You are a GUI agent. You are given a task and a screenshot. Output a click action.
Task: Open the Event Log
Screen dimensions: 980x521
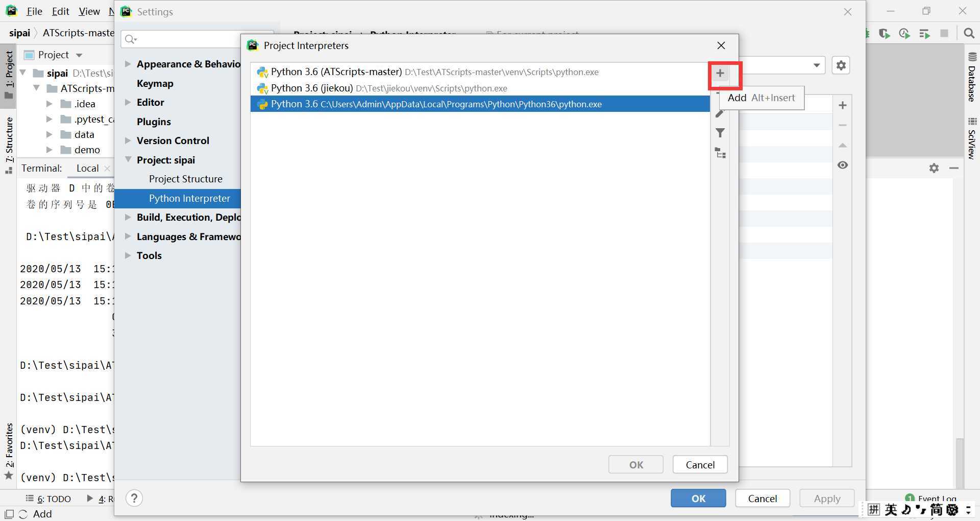(932, 498)
